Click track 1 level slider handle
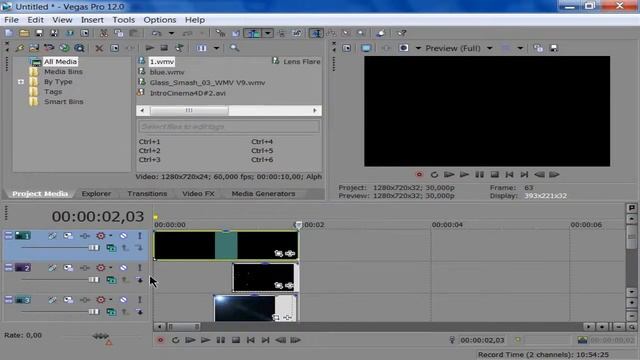640x360 pixels. [94, 248]
